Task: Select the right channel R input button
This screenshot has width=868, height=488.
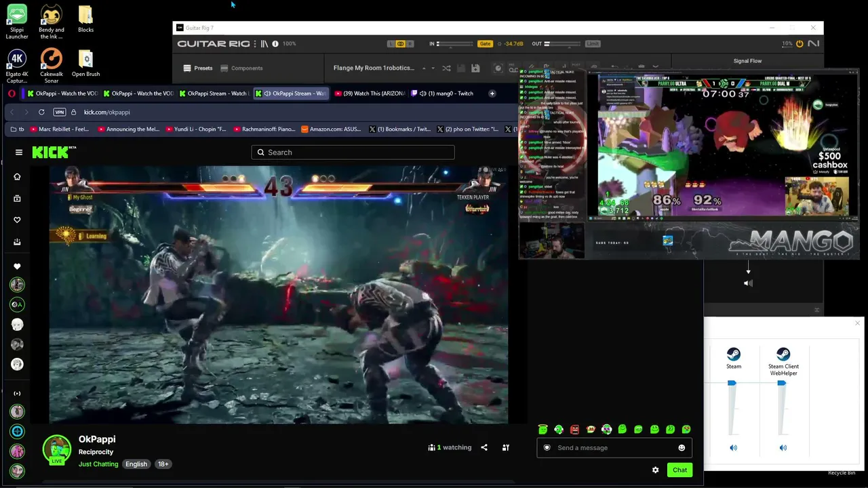Action: [x=410, y=44]
